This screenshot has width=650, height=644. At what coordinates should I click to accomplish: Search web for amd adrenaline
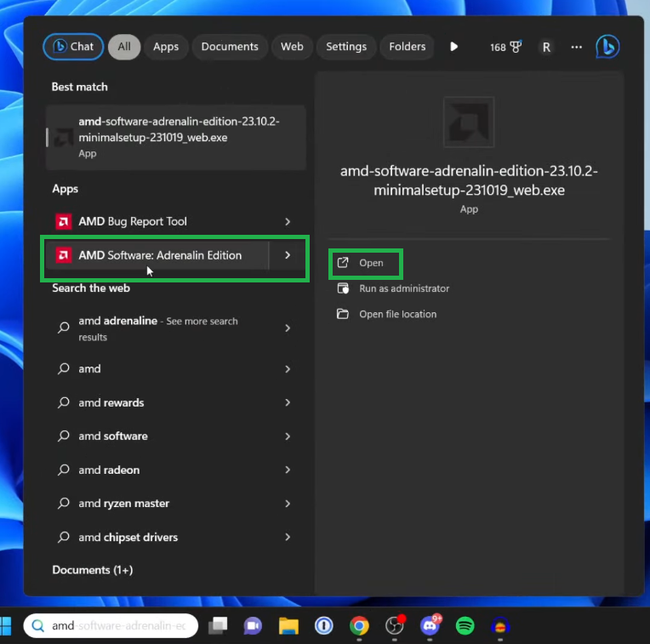tap(157, 328)
